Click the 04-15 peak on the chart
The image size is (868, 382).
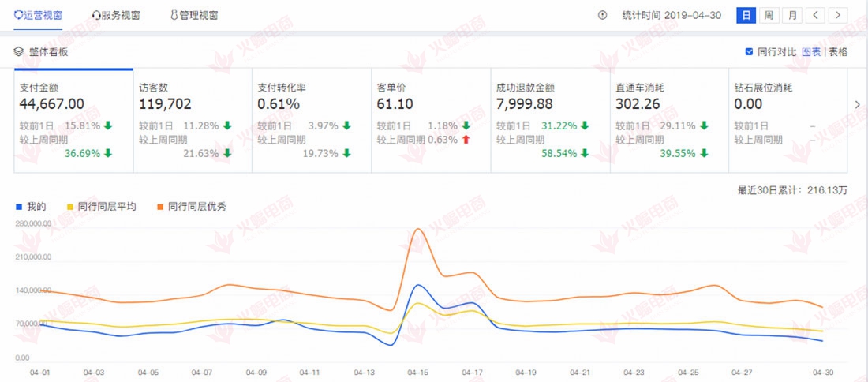tap(417, 230)
